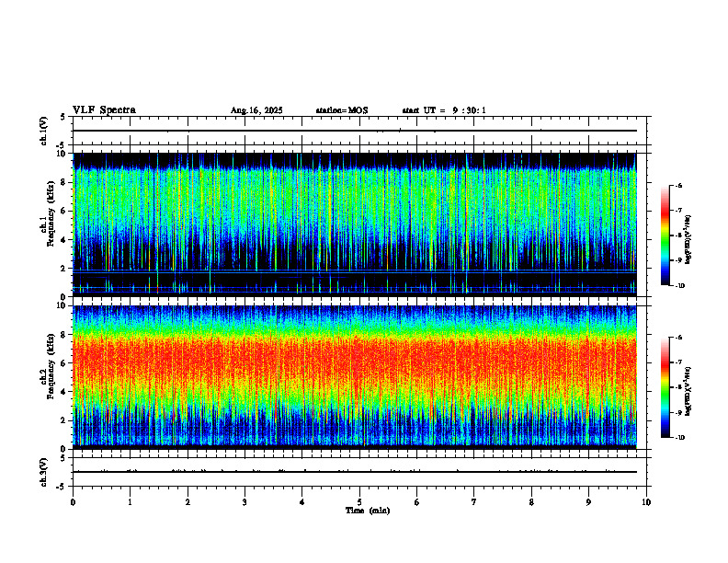Viewport: 728px width, 563px height.
Task: Click the "-7" label on ch.2 color scale
Action: 677,362
